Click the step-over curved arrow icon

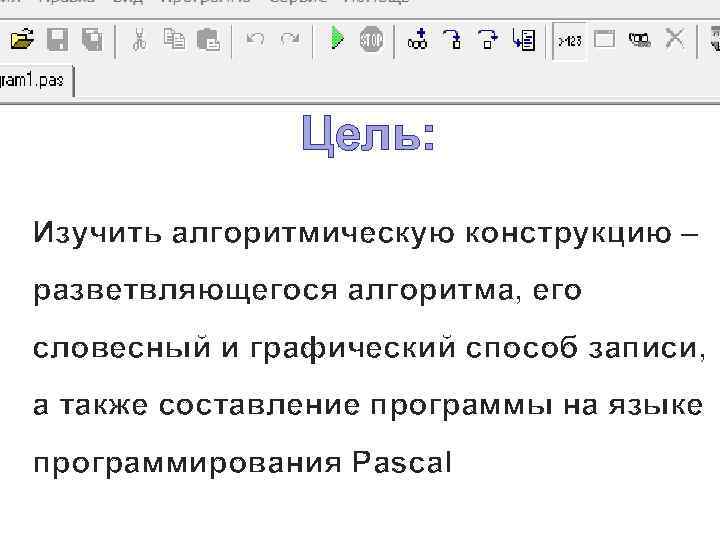487,39
